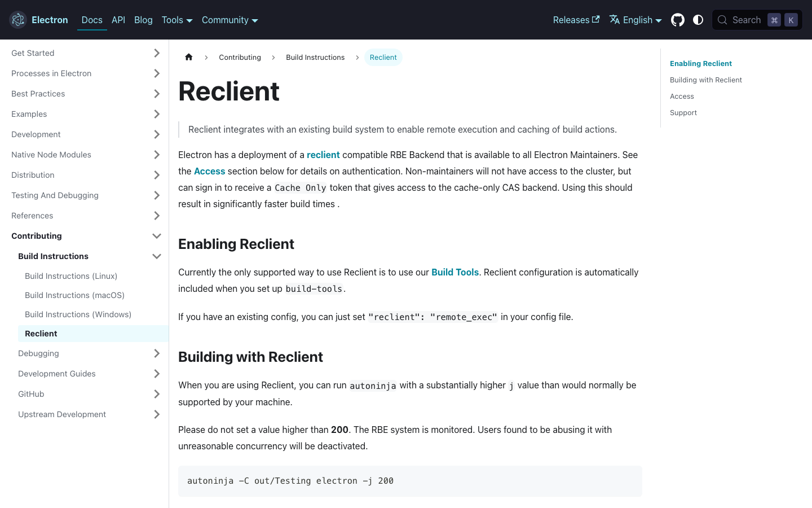Expand the Development section chevron
This screenshot has width=812, height=508.
point(157,134)
